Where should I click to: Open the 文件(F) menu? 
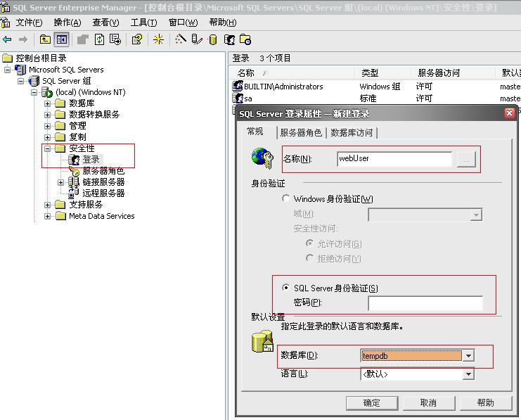(30, 23)
